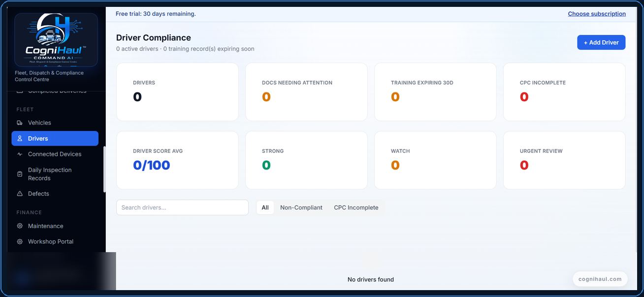Click the FLEET section label
The width and height of the screenshot is (644, 297).
(25, 110)
